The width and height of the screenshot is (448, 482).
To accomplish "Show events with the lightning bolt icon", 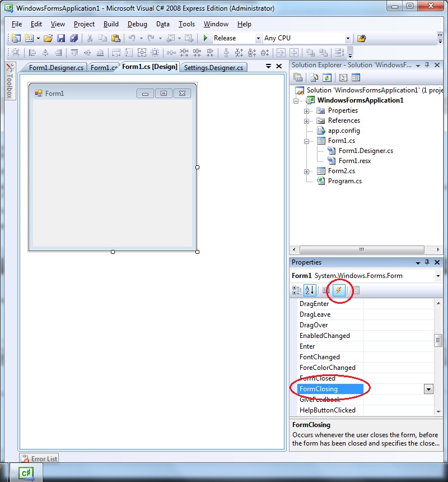I will pos(339,290).
